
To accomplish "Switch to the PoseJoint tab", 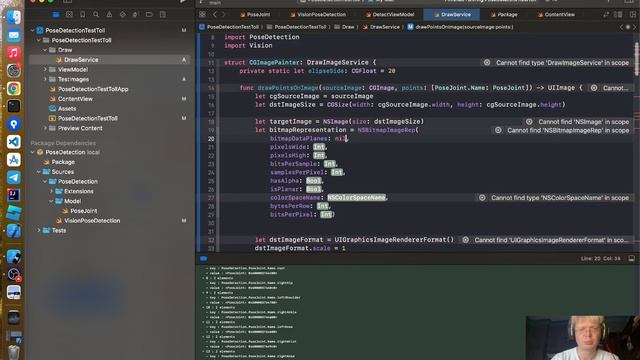I will (255, 15).
